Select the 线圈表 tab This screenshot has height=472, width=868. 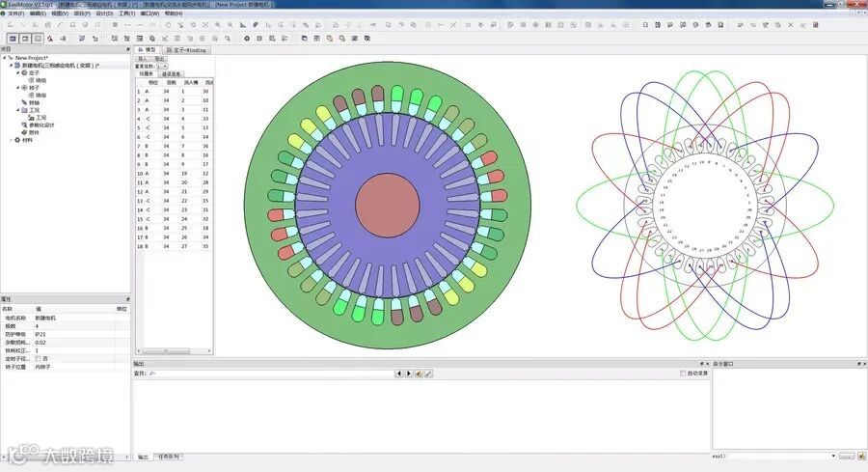tap(147, 73)
